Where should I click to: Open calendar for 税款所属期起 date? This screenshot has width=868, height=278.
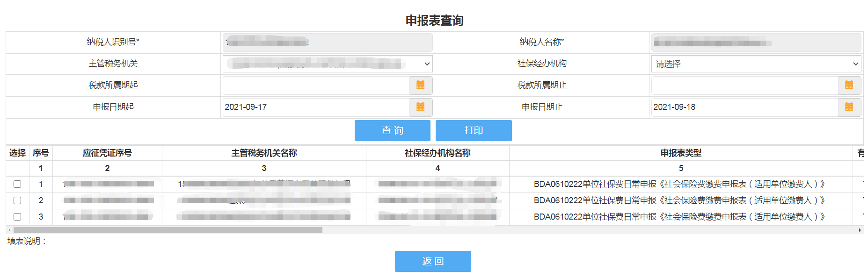coord(420,85)
